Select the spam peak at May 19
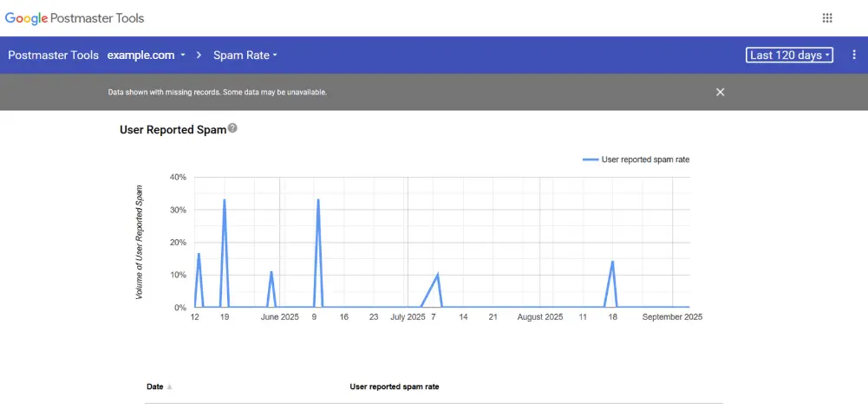The image size is (868, 416). point(225,201)
